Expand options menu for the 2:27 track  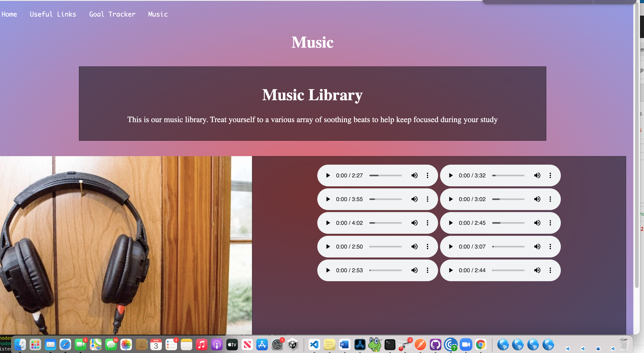click(x=428, y=175)
